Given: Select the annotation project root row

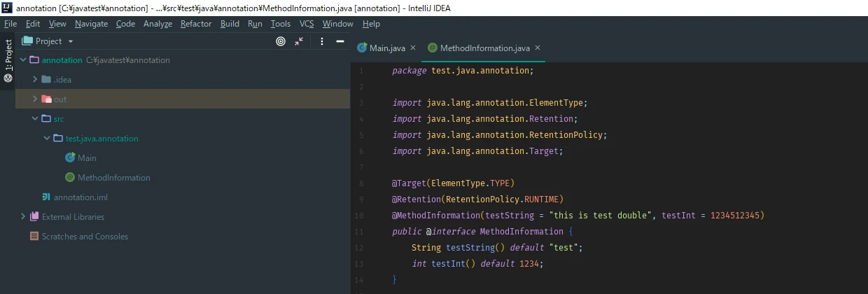Looking at the screenshot, I should (183, 60).
